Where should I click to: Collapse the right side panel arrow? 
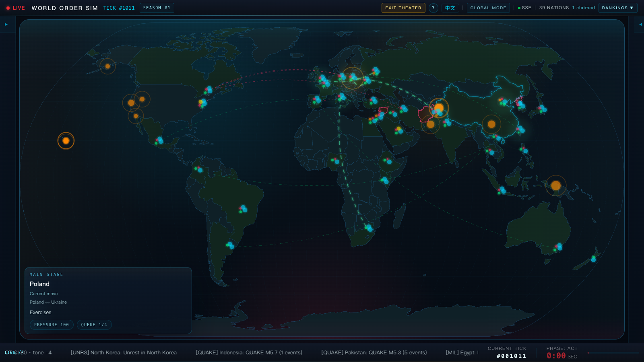click(640, 24)
